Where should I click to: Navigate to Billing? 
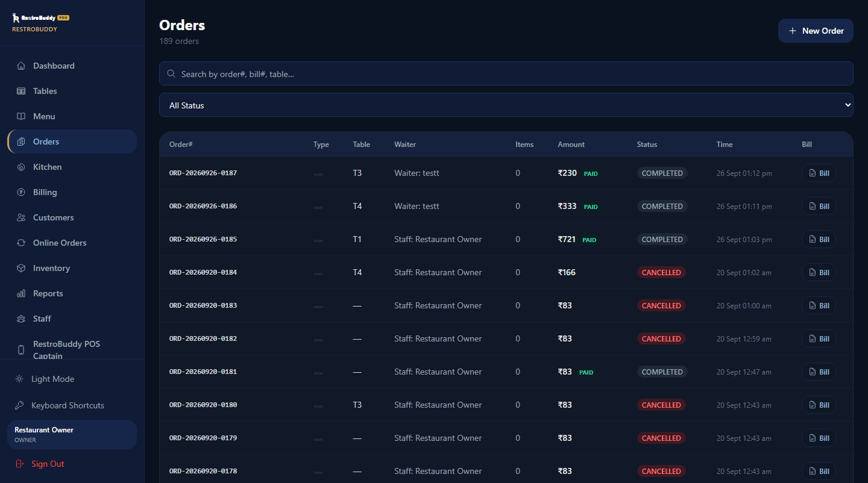pos(72,192)
